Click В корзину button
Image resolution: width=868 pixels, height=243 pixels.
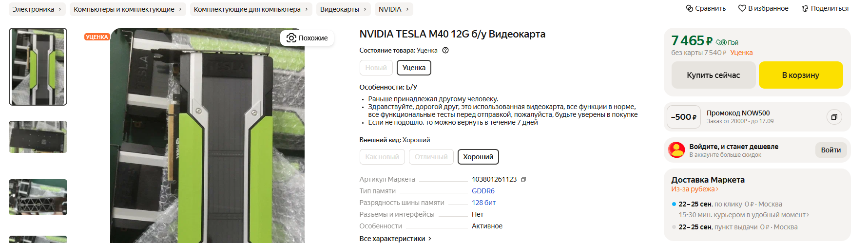pos(801,75)
